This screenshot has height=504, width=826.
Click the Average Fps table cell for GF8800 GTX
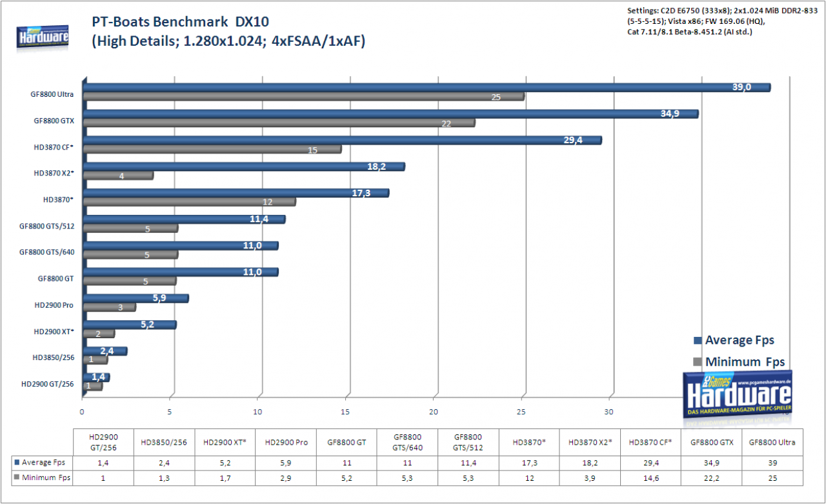coord(711,462)
